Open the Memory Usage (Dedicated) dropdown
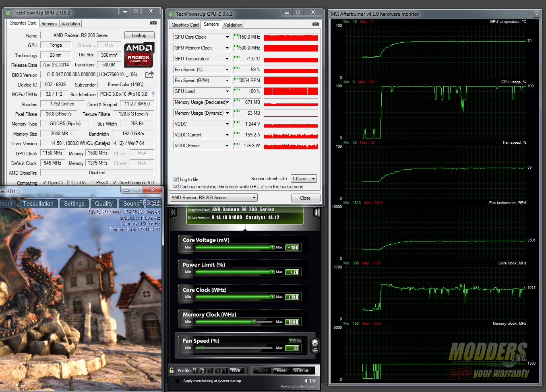546x392 pixels. pyautogui.click(x=227, y=102)
